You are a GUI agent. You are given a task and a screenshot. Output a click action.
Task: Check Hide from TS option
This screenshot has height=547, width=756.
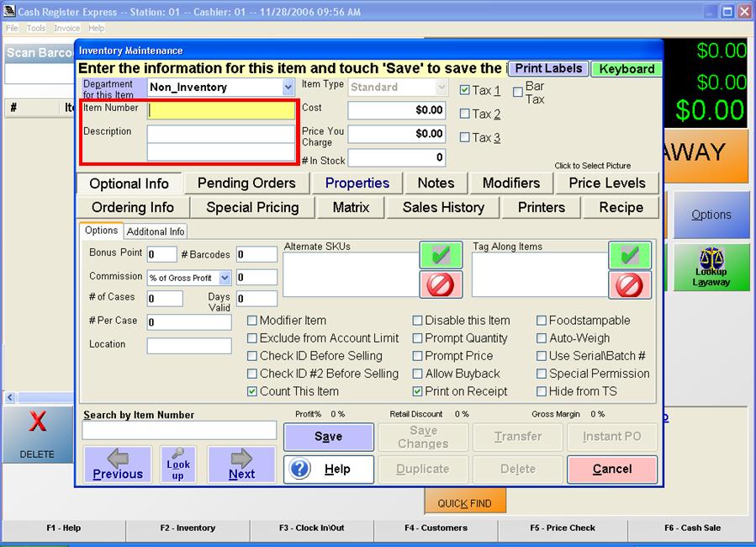coord(542,391)
